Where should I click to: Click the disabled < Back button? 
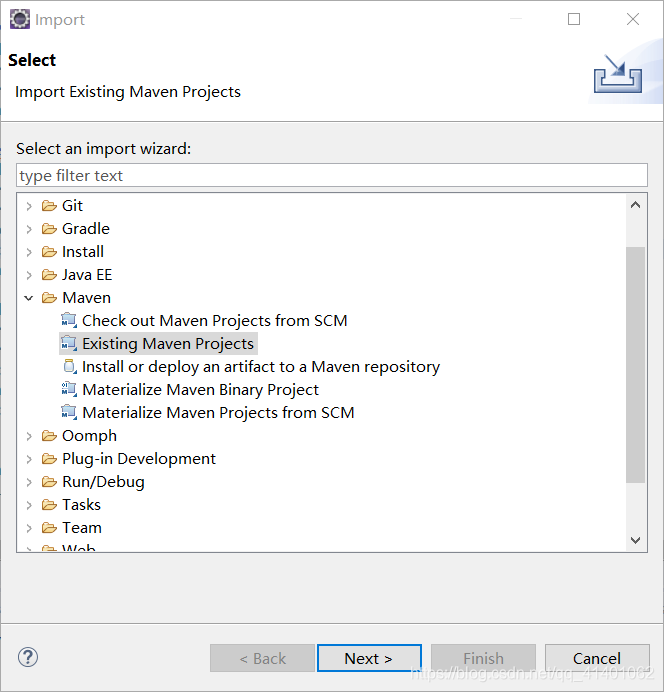tap(263, 658)
